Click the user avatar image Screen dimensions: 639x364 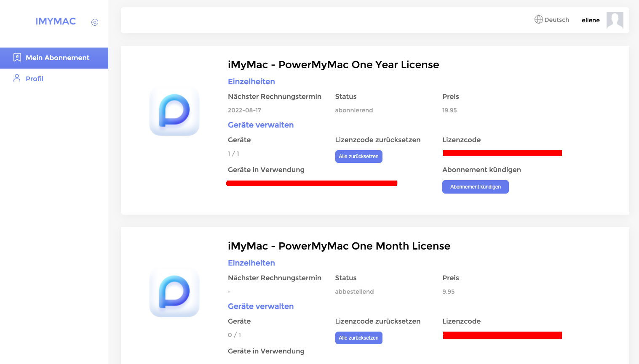coord(615,20)
